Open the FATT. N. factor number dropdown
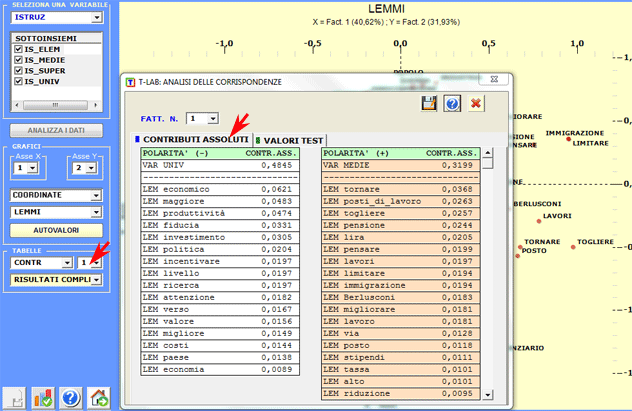 tap(213, 118)
